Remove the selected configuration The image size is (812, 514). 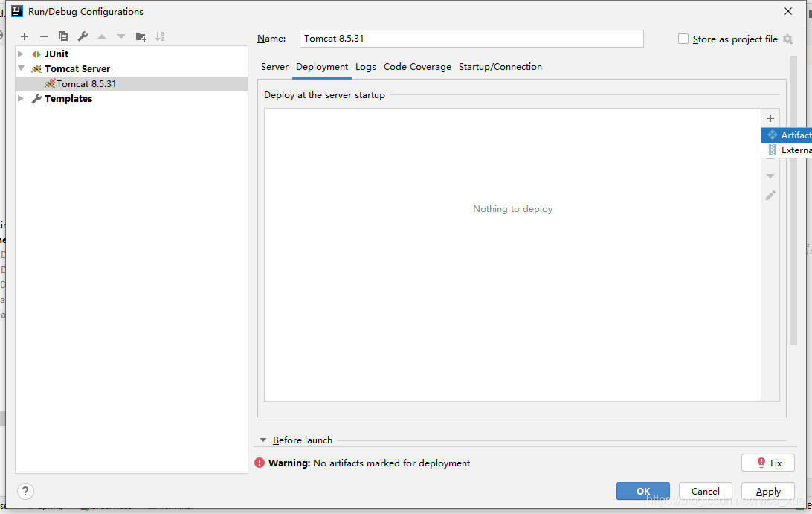click(x=43, y=36)
